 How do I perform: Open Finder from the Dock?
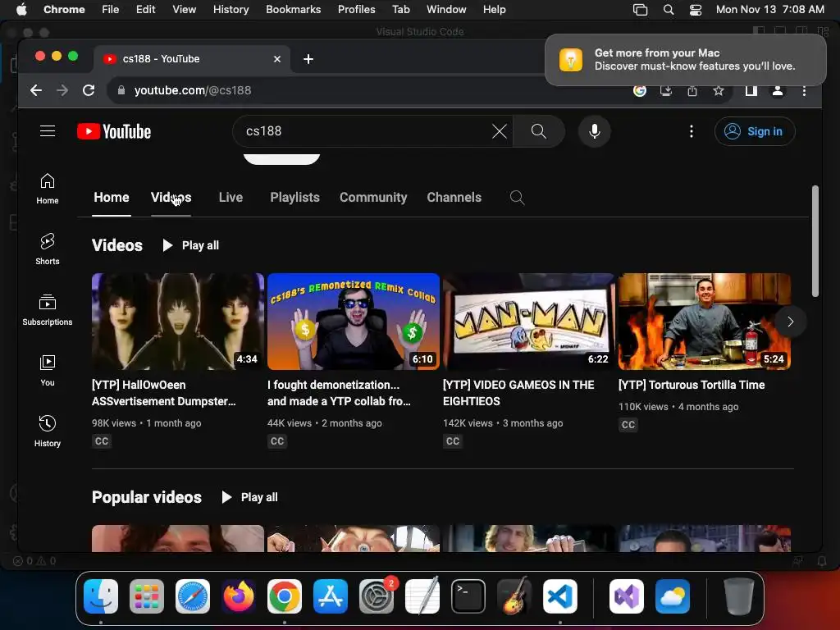click(101, 596)
